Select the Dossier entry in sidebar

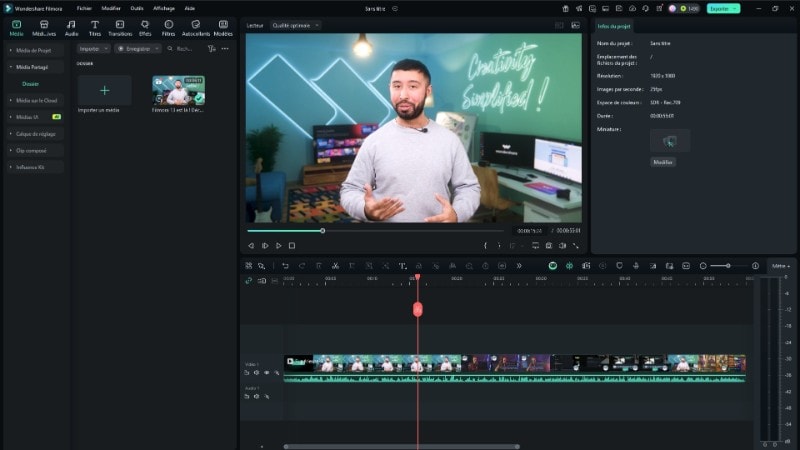click(x=31, y=84)
